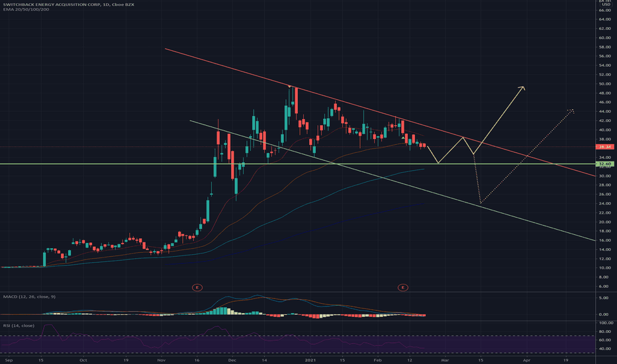
Task: Click the Sep label on the time axis
Action: (9, 360)
